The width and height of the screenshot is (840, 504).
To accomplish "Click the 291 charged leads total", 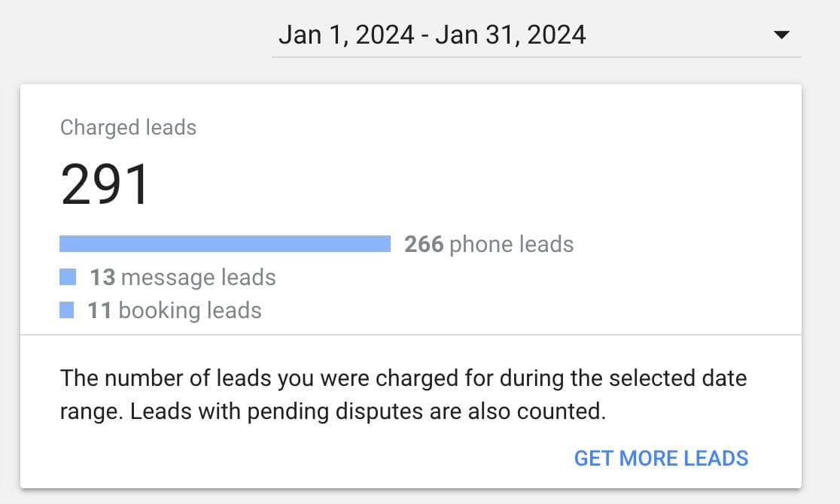I will [x=105, y=181].
